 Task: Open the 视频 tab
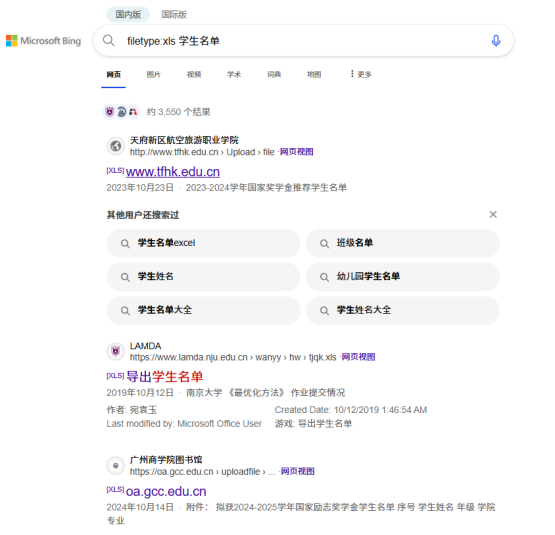click(x=194, y=74)
